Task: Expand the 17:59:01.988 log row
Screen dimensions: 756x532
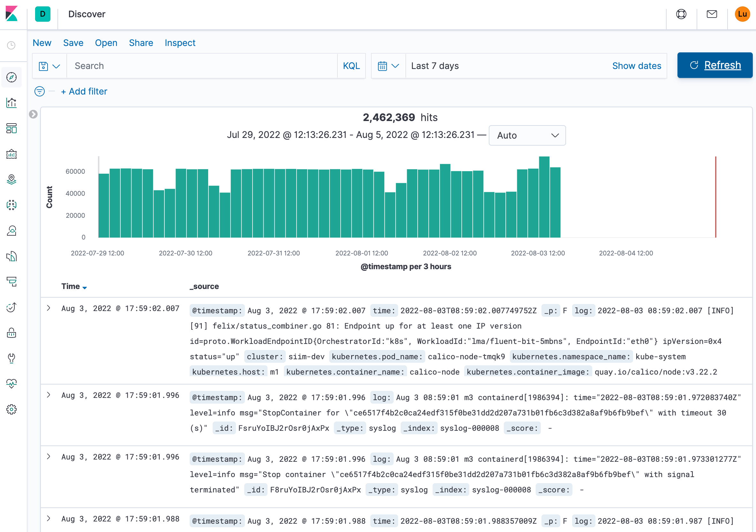Action: pyautogui.click(x=49, y=519)
